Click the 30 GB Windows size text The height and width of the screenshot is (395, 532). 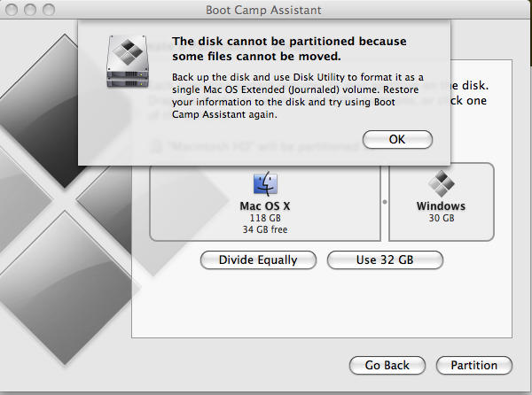pos(441,218)
